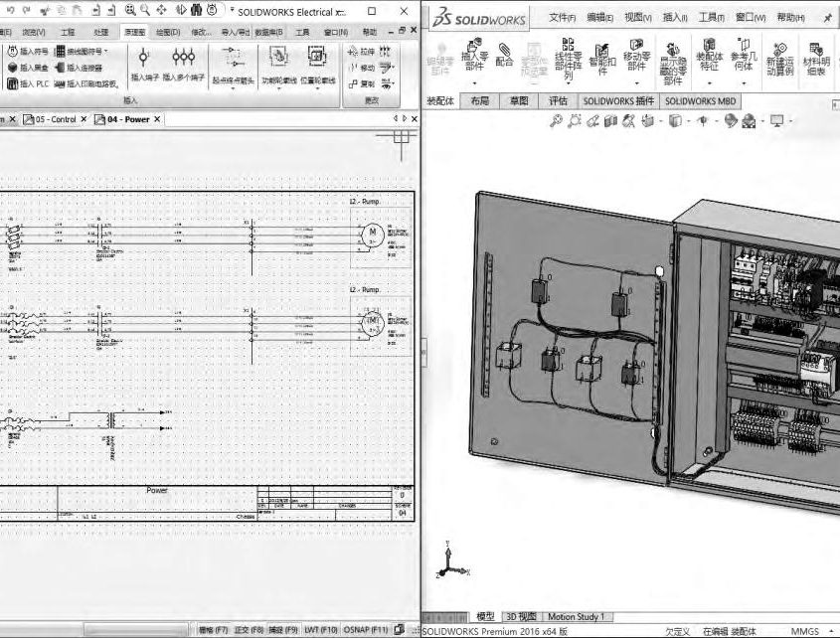
Task: Open the Schematic (原理图) ribbon tab
Action: point(134,32)
